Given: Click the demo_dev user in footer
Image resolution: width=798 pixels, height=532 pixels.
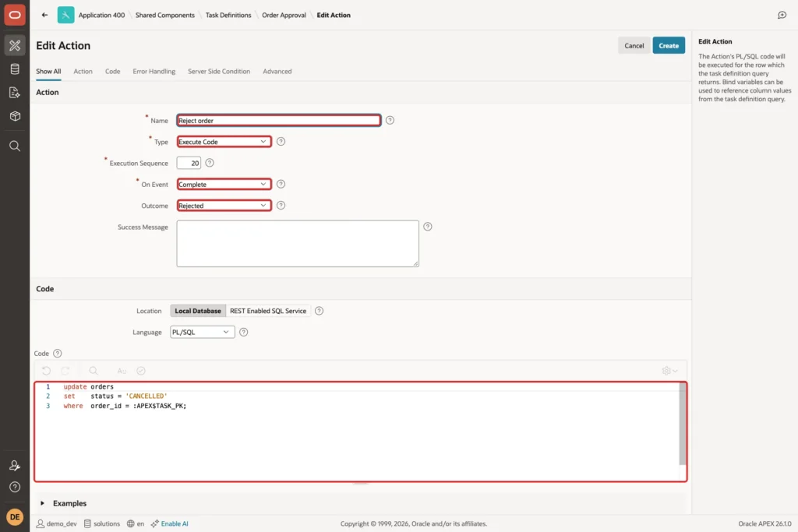Looking at the screenshot, I should click(56, 523).
